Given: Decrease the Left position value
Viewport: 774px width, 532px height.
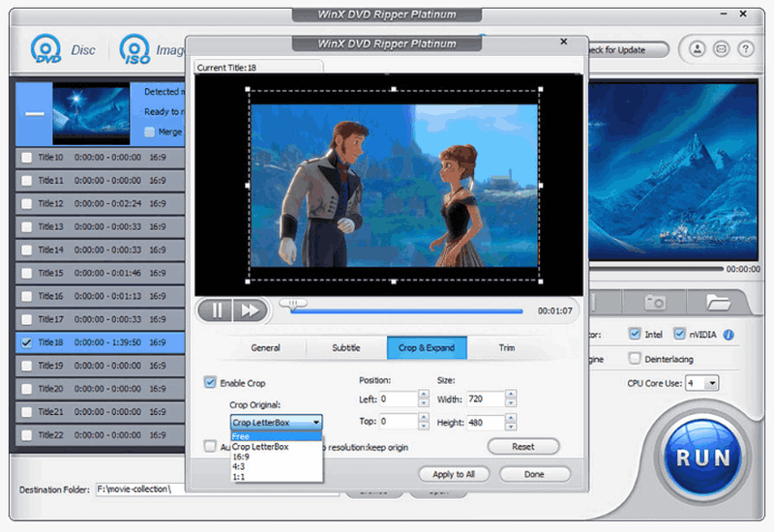Looking at the screenshot, I should tap(424, 402).
